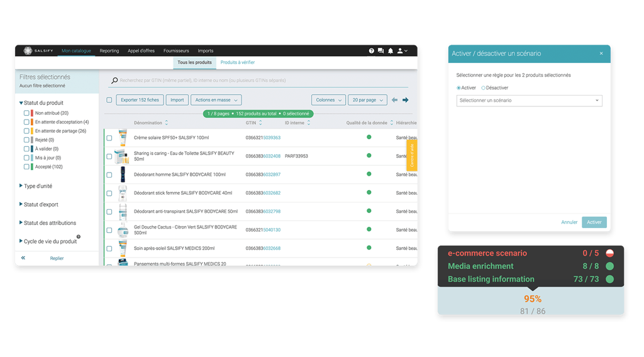Sort by Qualité de la donnée arrows

(391, 123)
